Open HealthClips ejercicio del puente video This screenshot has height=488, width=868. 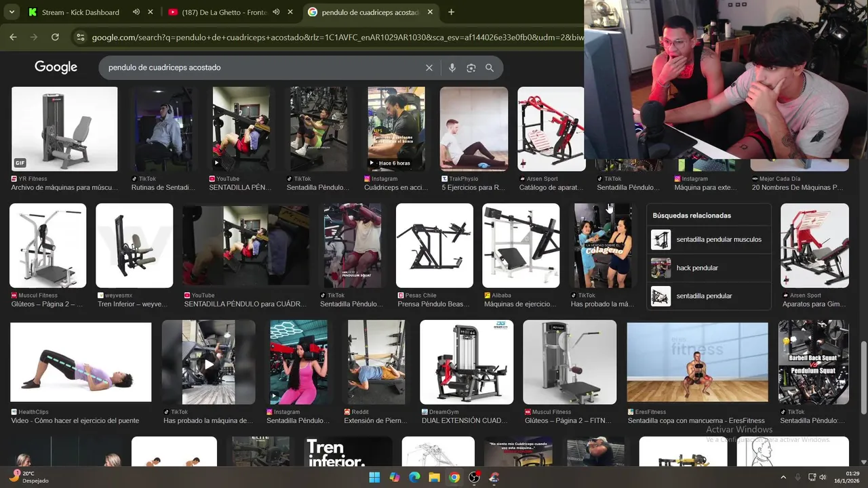click(x=81, y=362)
